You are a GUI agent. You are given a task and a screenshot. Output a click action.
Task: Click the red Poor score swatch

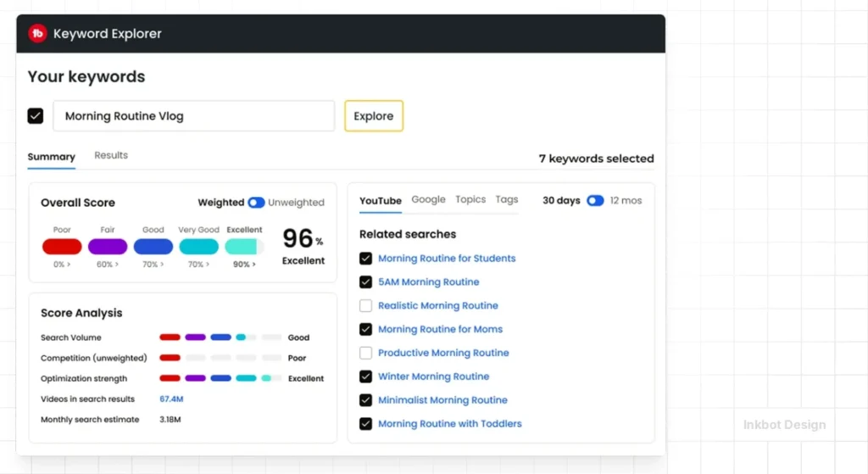coord(62,247)
